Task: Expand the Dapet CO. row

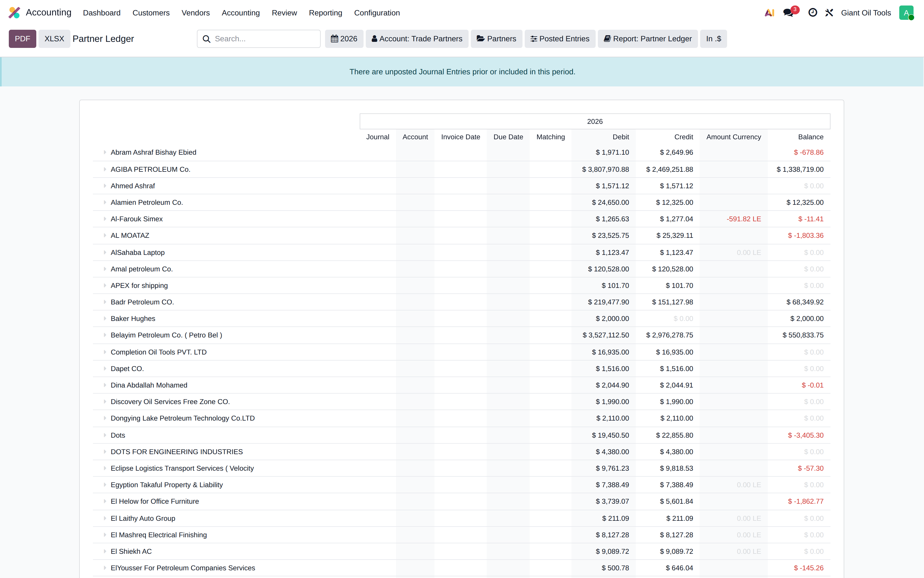Action: click(x=105, y=369)
